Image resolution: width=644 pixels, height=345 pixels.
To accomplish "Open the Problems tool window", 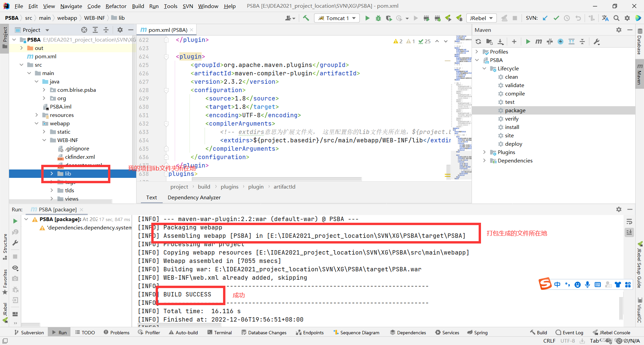I will tap(116, 332).
